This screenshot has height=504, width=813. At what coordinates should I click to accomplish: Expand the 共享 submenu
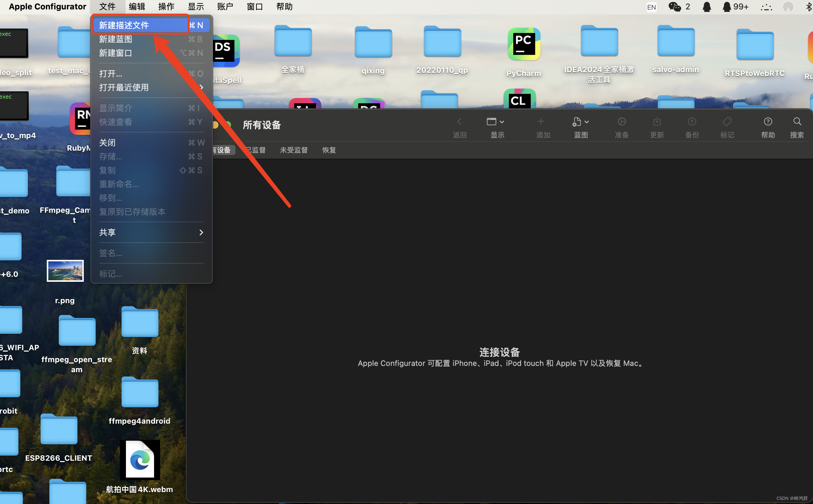click(x=151, y=232)
